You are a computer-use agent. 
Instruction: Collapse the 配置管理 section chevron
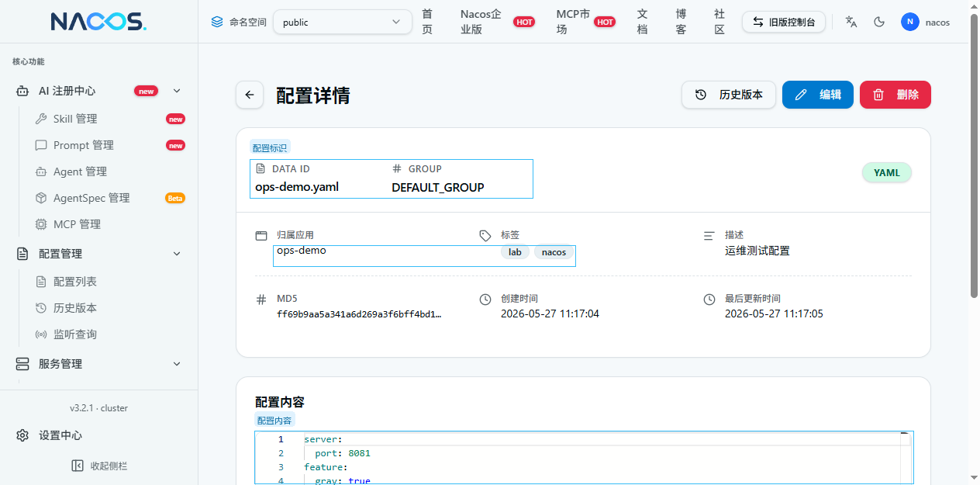(177, 254)
